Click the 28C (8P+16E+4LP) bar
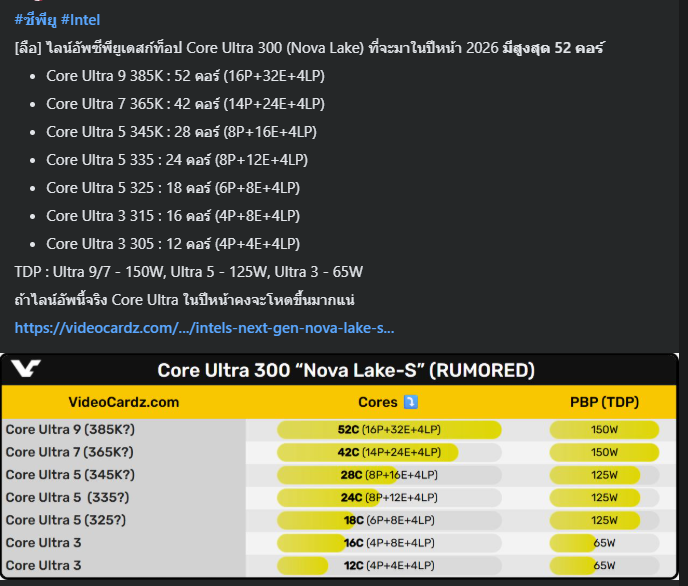The height and width of the screenshot is (586, 688). point(389,475)
